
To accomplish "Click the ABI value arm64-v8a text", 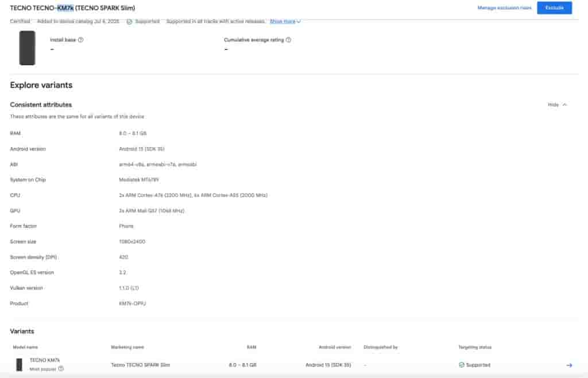I will click(x=158, y=165).
